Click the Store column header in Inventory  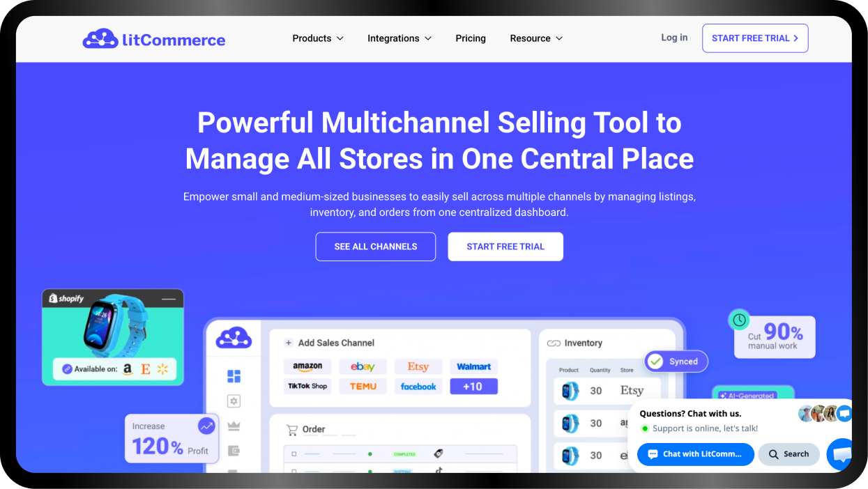[627, 371]
